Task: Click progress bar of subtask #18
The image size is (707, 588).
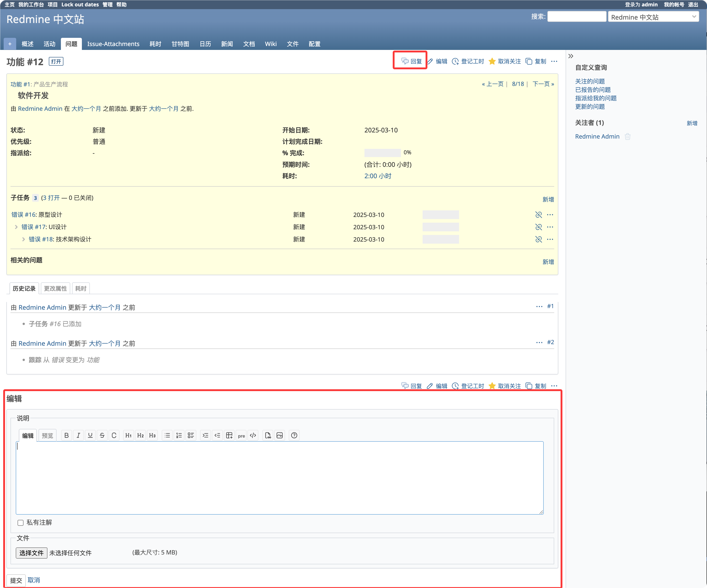Action: 441,239
